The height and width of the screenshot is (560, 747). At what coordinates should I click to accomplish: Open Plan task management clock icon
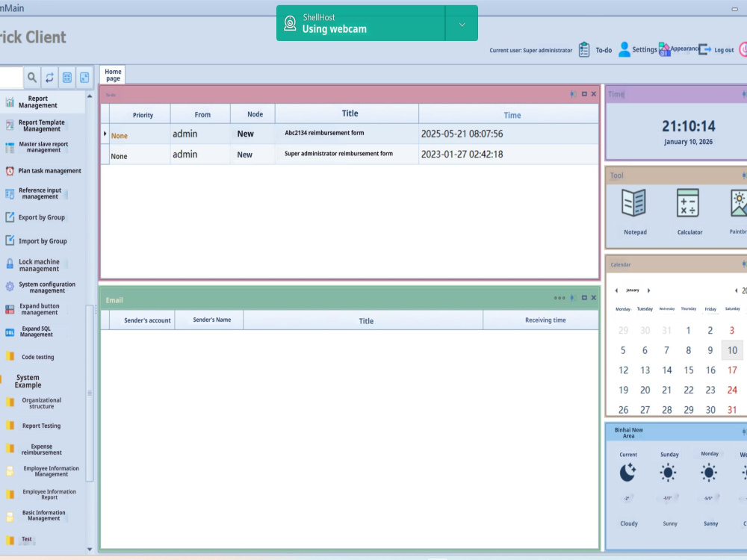pyautogui.click(x=10, y=171)
